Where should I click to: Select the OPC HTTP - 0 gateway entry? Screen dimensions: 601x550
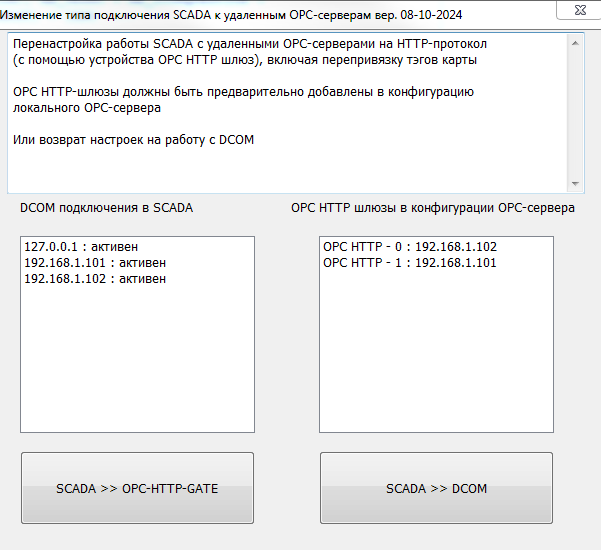409,247
